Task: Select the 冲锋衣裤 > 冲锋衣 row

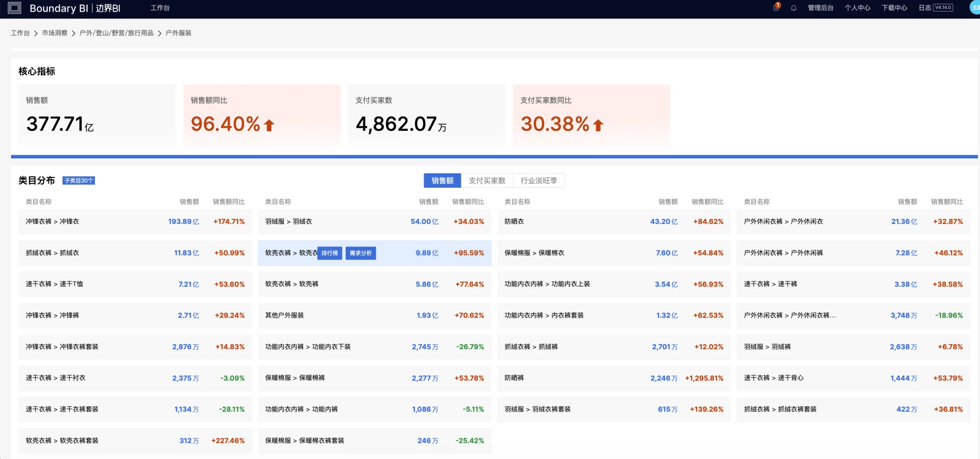Action: coord(135,221)
